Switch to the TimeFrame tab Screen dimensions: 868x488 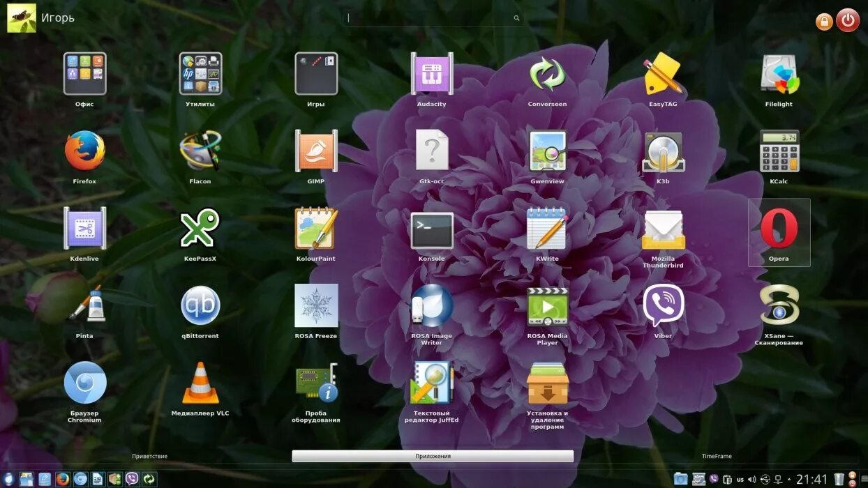(x=717, y=456)
